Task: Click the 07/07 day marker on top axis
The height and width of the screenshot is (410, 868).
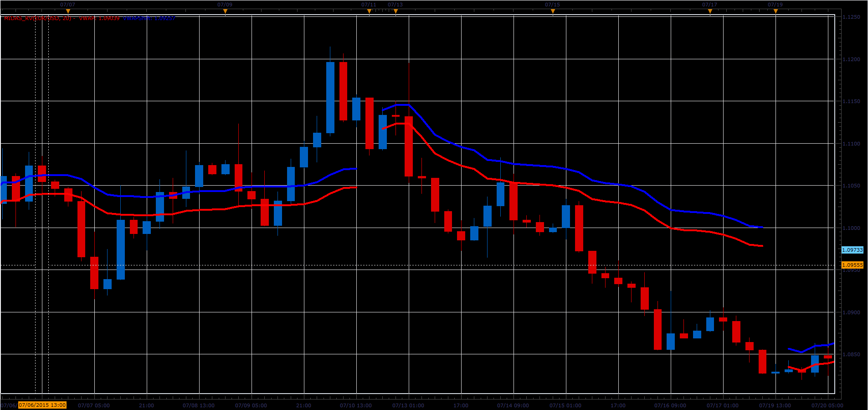Action: (x=68, y=5)
